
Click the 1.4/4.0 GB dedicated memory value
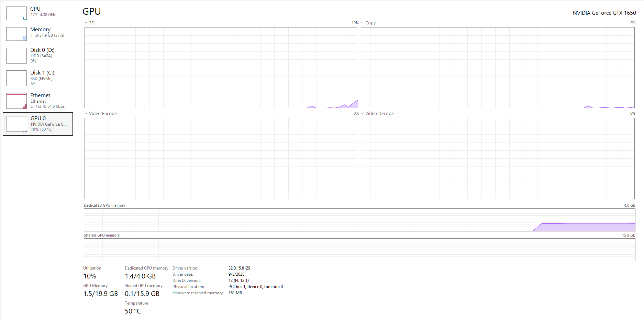tap(140, 276)
